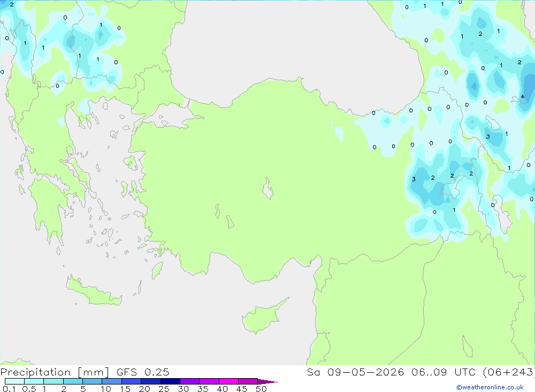Click the 0.1–0.5 mm legend swatch
Screen dimensions: 535x392
(x=14, y=381)
